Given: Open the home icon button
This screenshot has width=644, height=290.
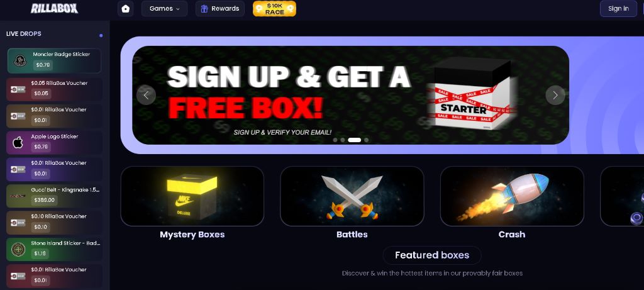Looking at the screenshot, I should pos(126,9).
